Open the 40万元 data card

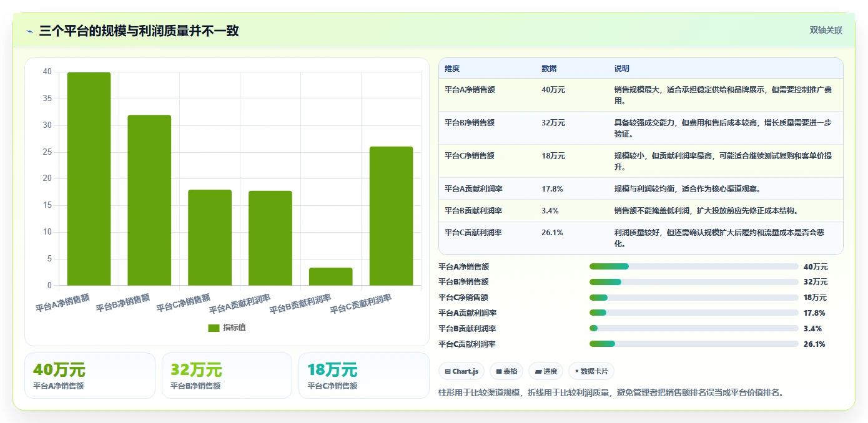[90, 376]
